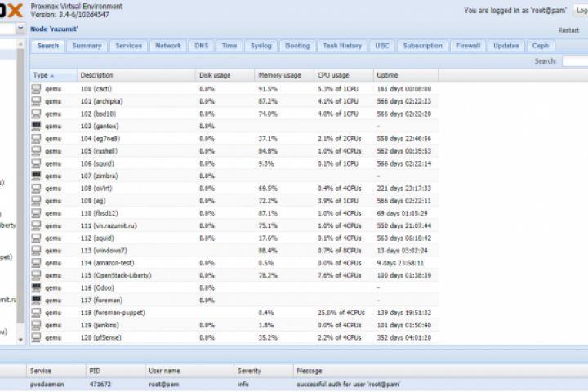Open the Ceph tab
Screen dimensions: 588x392
pos(541,46)
